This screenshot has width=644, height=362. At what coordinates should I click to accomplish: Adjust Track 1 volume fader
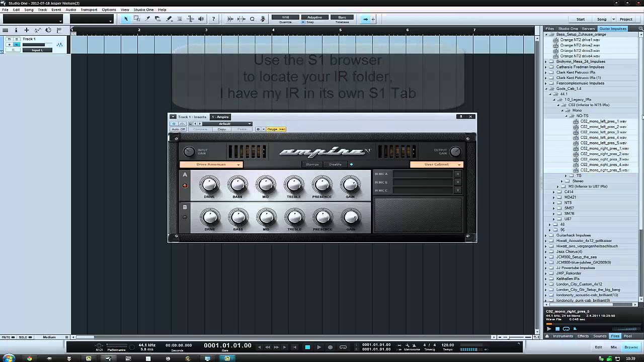pos(37,45)
